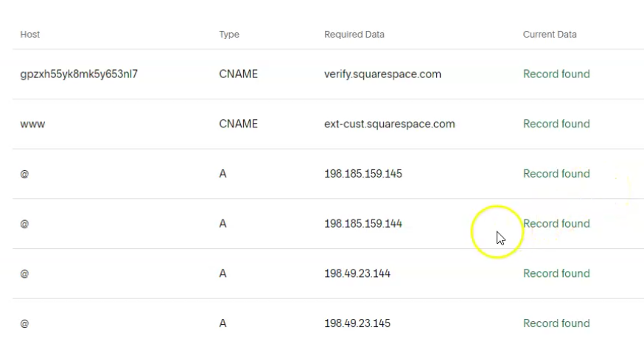Image resolution: width=644 pixels, height=341 pixels.
Task: Click the Host column header
Action: [30, 35]
